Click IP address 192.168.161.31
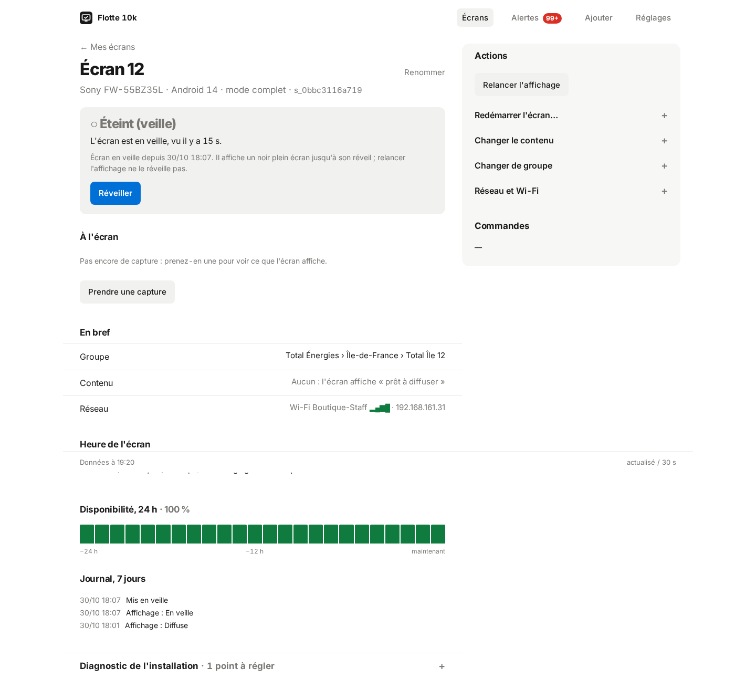This screenshot has width=756, height=700. (421, 408)
